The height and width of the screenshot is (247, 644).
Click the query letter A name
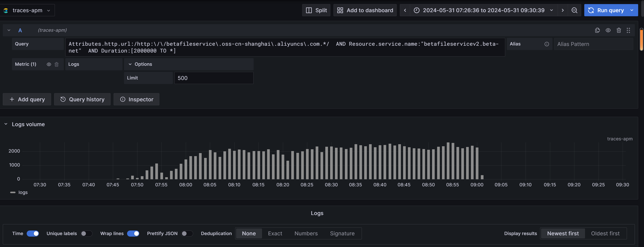coord(20,30)
